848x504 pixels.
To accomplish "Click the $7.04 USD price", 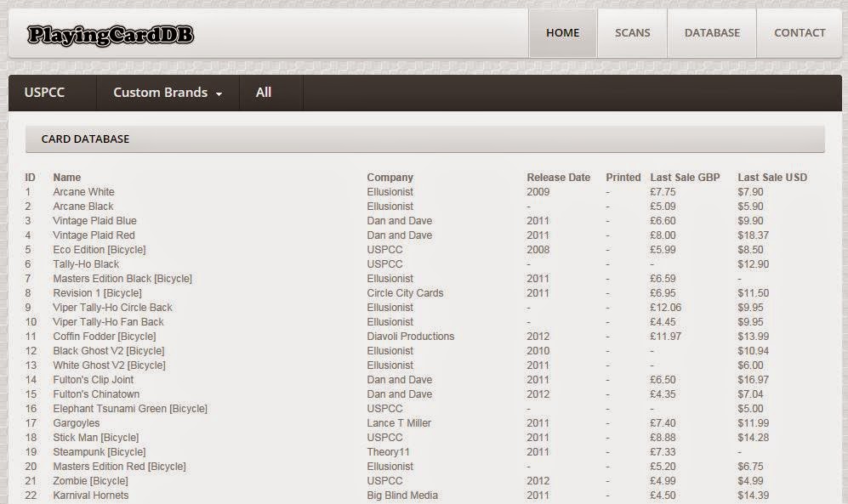I will (x=750, y=394).
